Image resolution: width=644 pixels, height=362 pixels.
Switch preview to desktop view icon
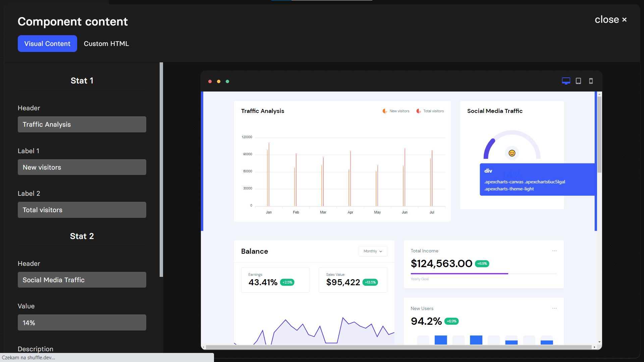[x=566, y=81]
